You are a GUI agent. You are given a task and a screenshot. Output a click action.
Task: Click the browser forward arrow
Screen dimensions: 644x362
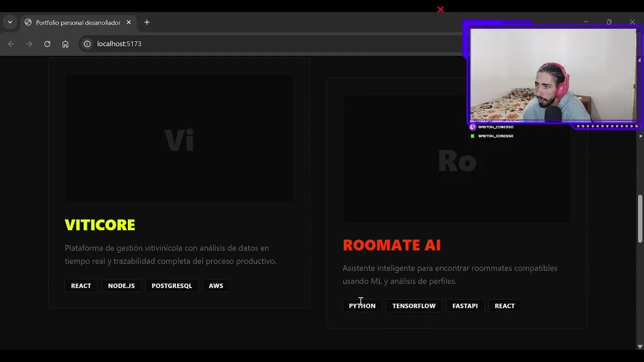29,44
